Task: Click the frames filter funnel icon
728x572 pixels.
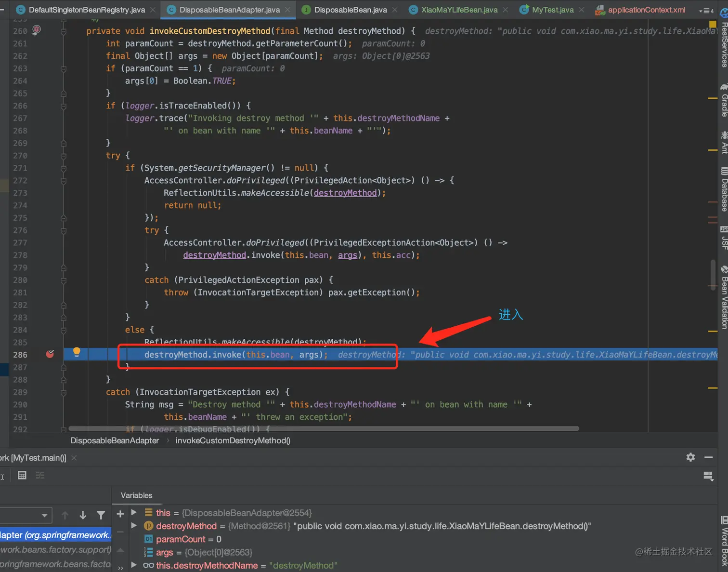Action: (x=101, y=516)
